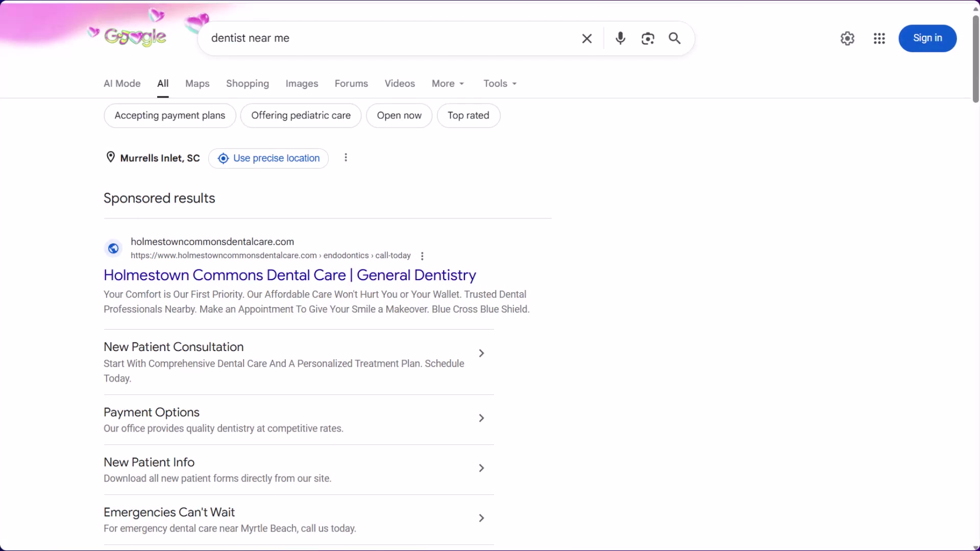The height and width of the screenshot is (551, 980).
Task: Switch to Videos tab
Action: [x=400, y=84]
